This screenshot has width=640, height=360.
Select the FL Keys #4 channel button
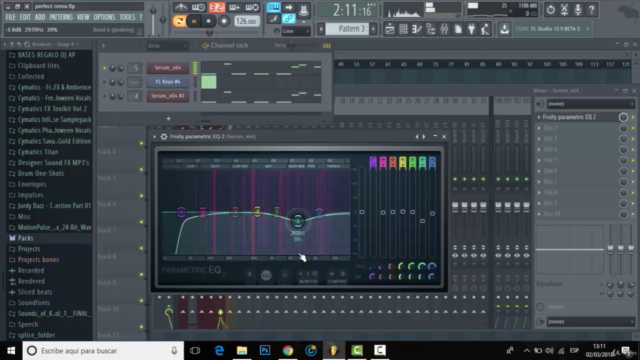(x=168, y=82)
